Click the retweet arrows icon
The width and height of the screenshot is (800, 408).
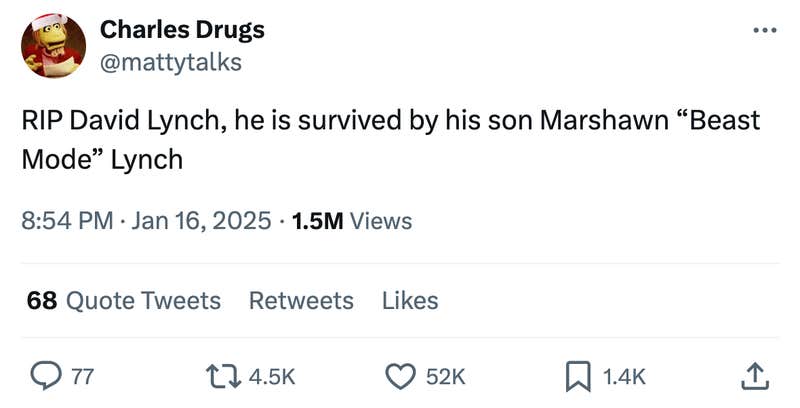pyautogui.click(x=220, y=376)
